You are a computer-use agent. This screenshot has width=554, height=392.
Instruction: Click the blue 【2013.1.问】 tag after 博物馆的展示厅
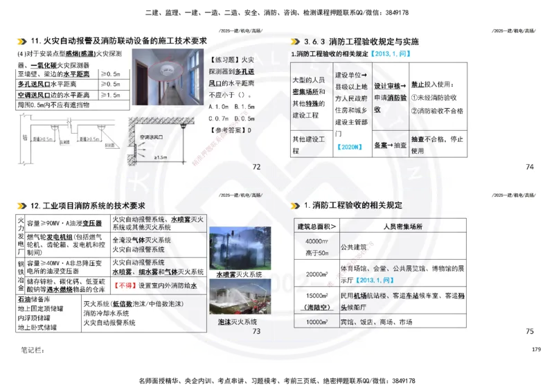pos(375,280)
